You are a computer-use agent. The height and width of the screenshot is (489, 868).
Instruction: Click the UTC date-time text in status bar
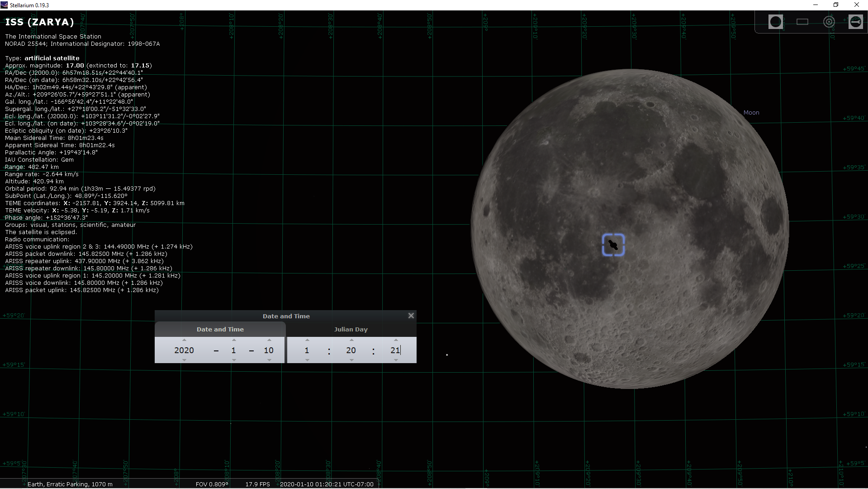click(x=326, y=484)
